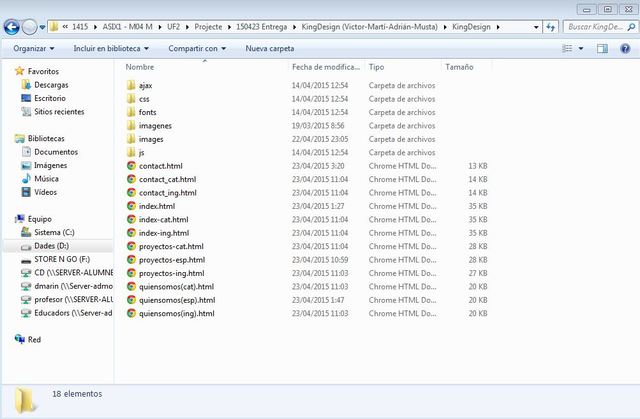Open the dmarin network drive

point(73,286)
